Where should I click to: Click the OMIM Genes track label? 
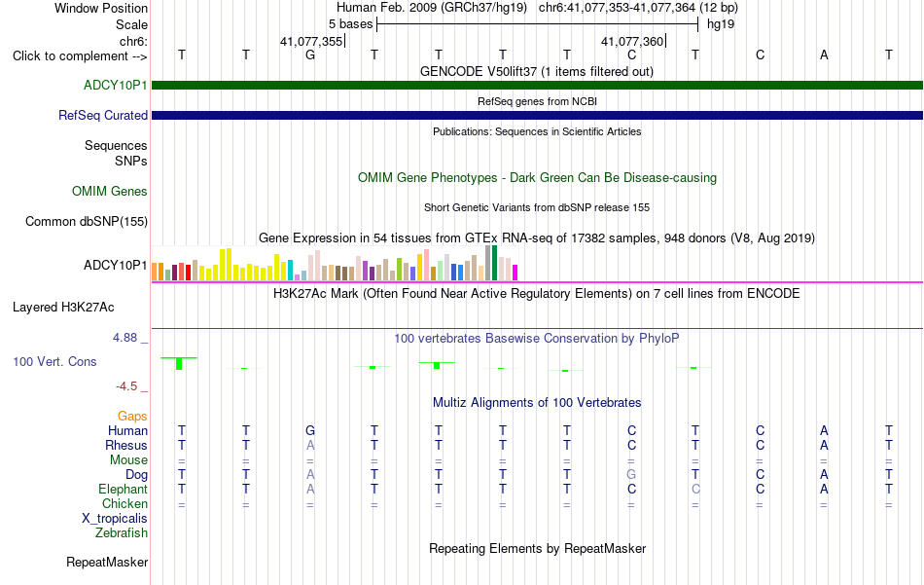pos(110,191)
